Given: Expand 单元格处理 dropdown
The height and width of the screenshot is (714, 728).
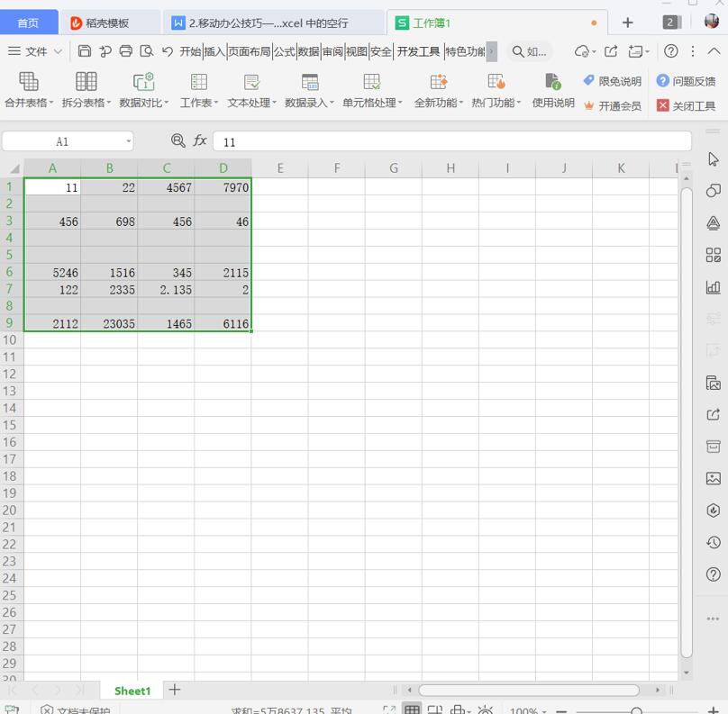Looking at the screenshot, I should pyautogui.click(x=400, y=103).
